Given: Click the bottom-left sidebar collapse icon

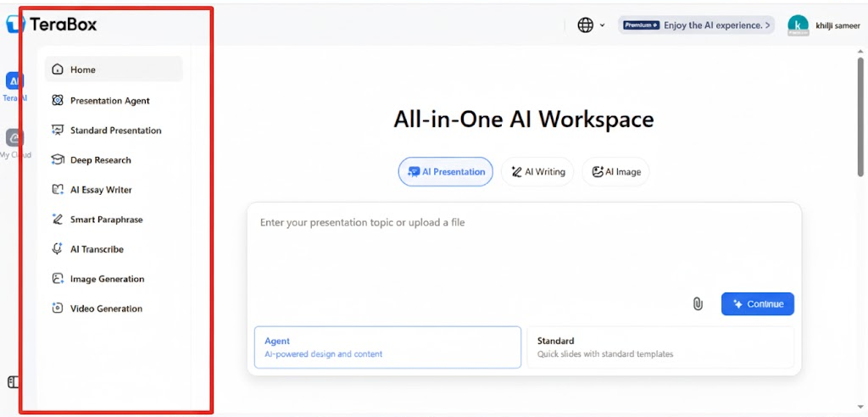Looking at the screenshot, I should click(x=14, y=382).
